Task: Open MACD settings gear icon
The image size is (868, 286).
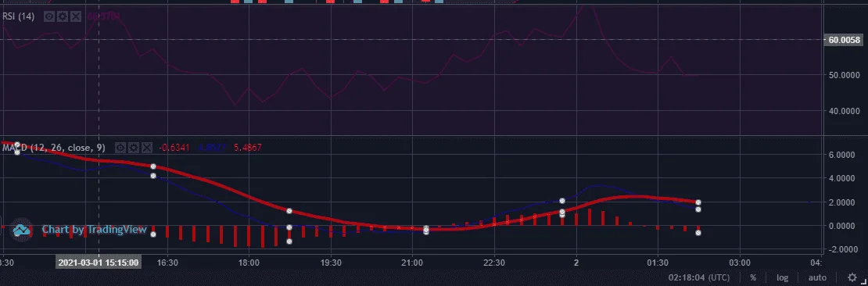Action: point(134,148)
